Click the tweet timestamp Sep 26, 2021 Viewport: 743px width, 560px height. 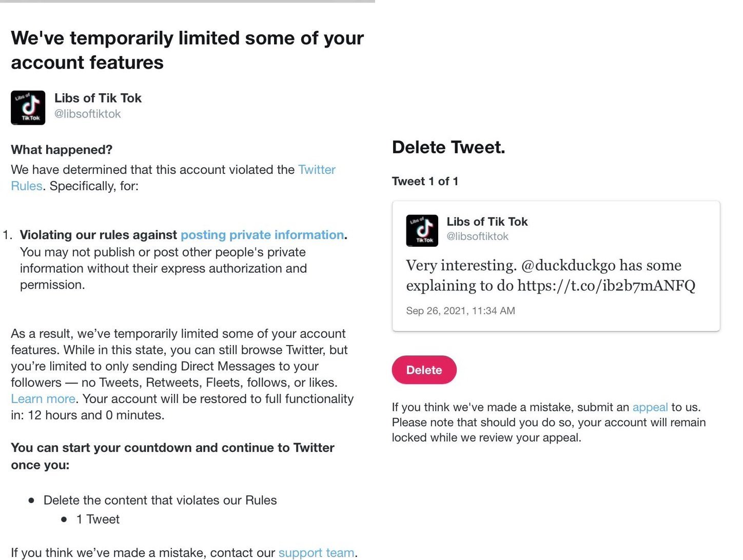[x=460, y=311]
